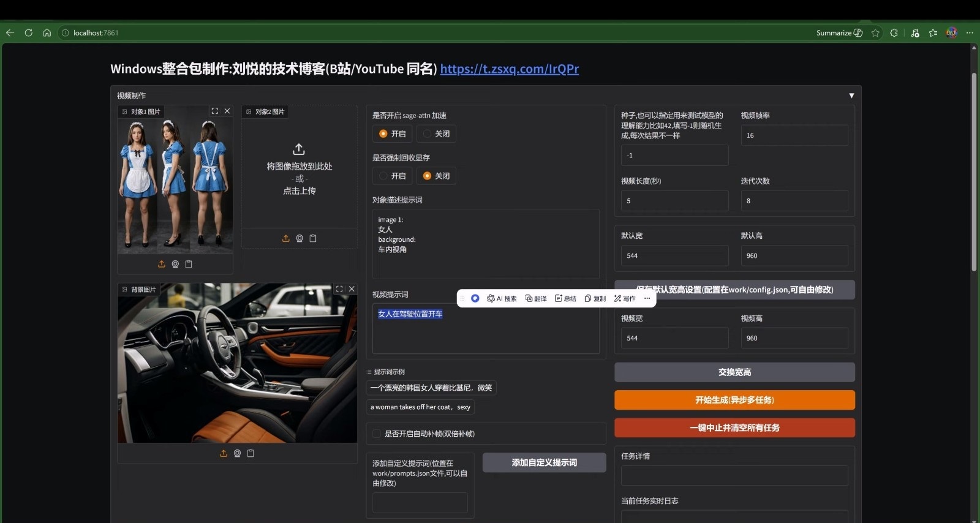The image size is (980, 523).
Task: Click clipboard paste icon under 背景图片
Action: tap(251, 453)
